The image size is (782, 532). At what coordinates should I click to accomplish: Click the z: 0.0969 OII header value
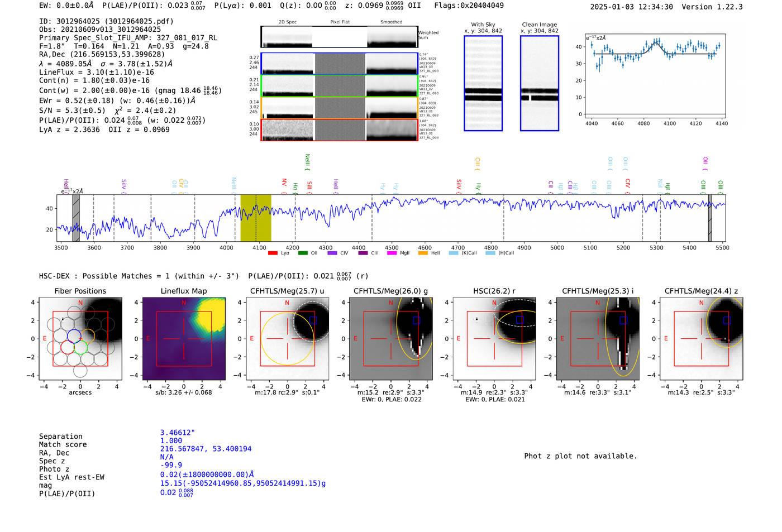383,6
